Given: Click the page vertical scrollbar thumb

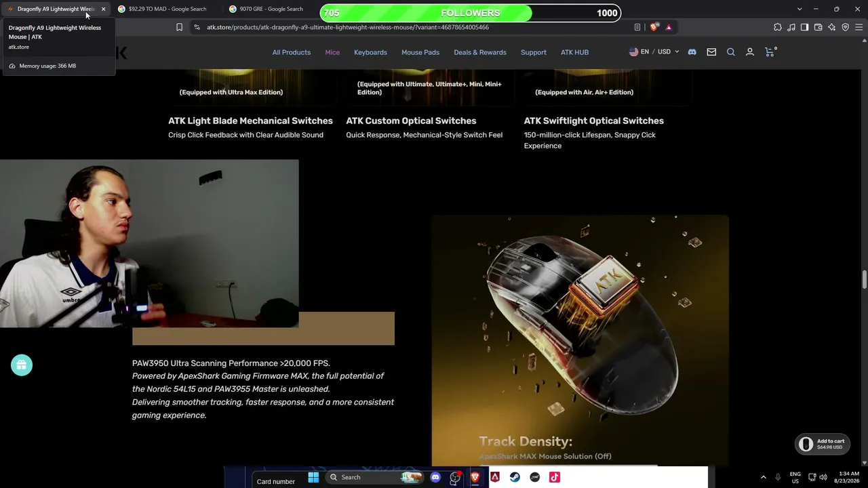Looking at the screenshot, I should coord(864,279).
